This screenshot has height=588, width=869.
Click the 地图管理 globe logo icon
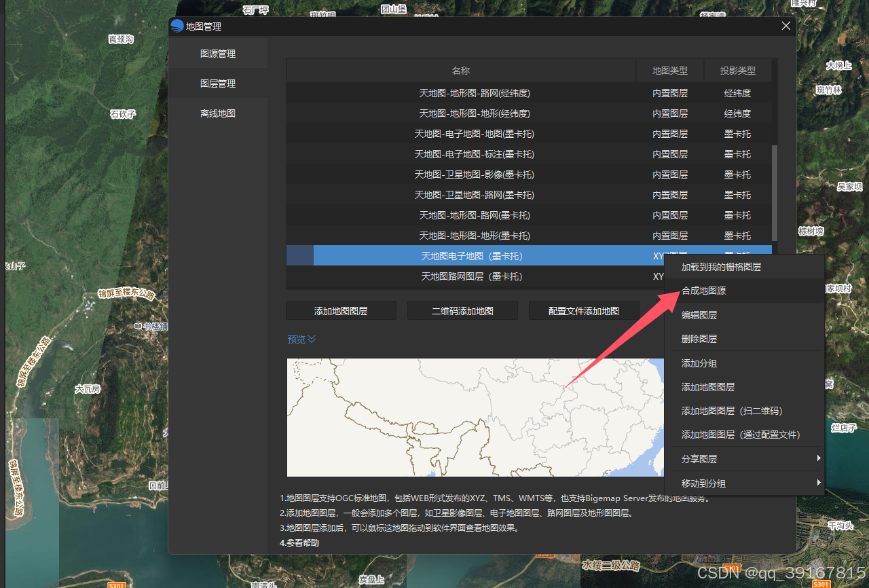point(177,26)
